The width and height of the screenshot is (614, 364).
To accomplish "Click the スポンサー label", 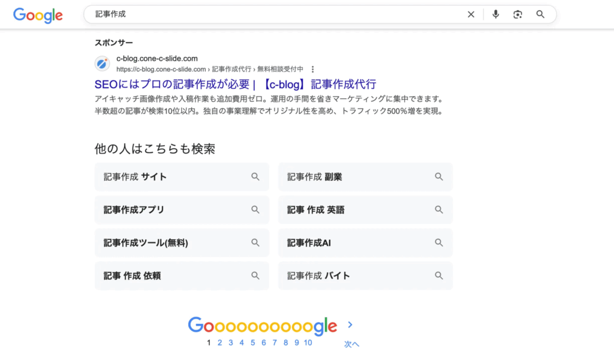I will (113, 43).
